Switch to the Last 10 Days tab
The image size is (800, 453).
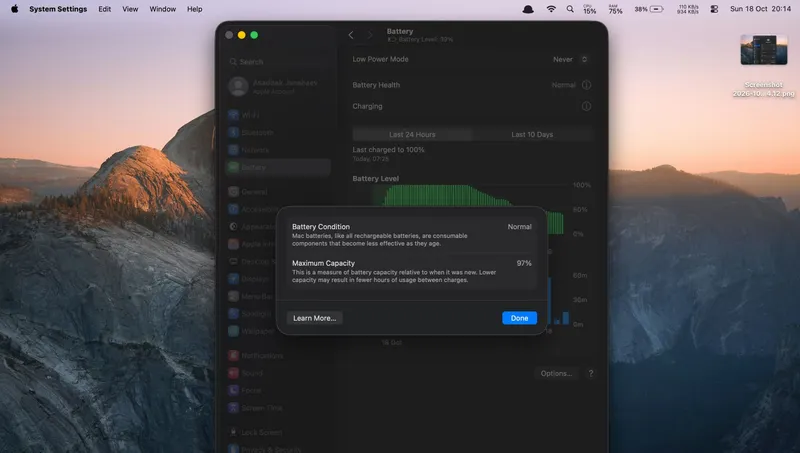click(x=532, y=134)
